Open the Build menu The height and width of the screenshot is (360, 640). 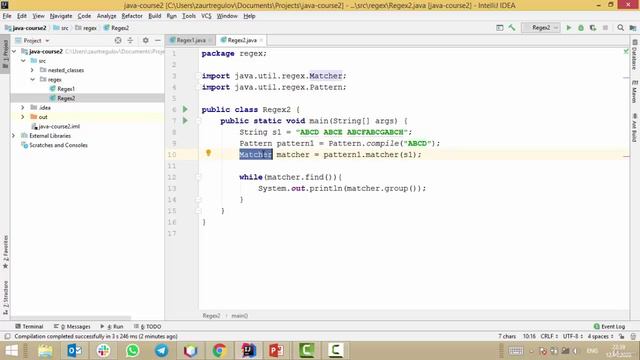[154, 16]
